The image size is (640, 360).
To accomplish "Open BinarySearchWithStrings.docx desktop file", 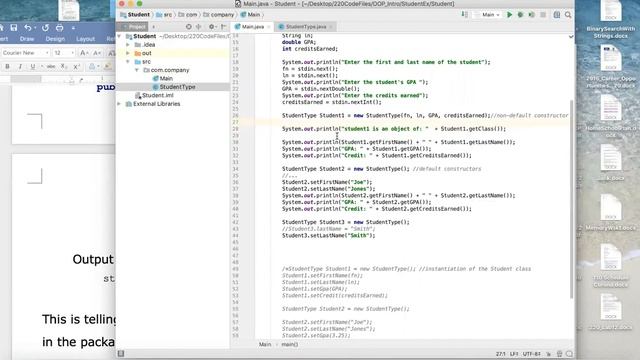I will 611,20.
